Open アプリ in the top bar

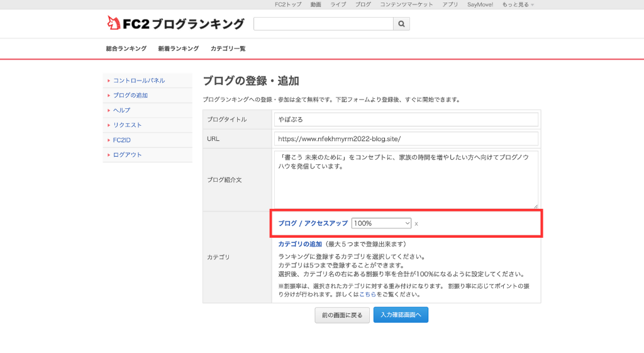450,4
